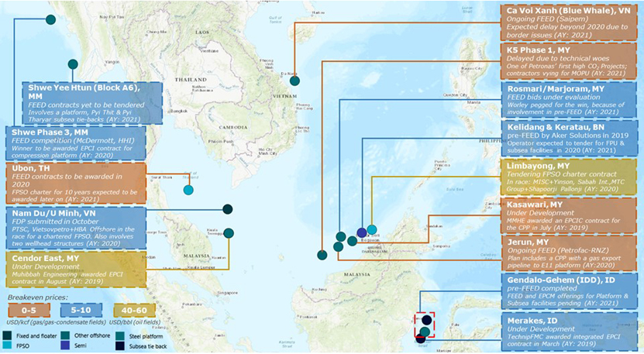The width and height of the screenshot is (644, 354).
Task: Click the Jerun, MY callout box
Action: coord(569,253)
